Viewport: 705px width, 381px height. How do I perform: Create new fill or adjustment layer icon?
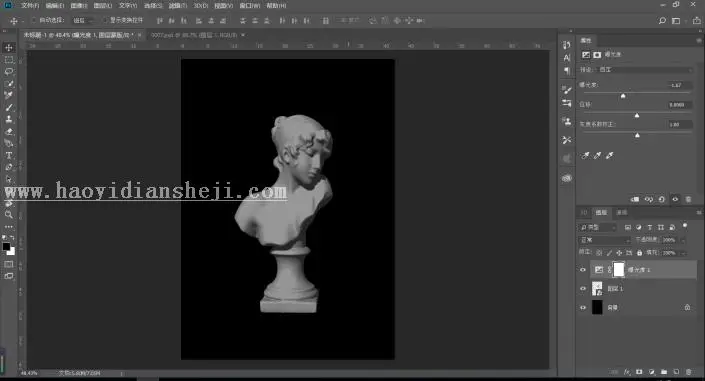coord(651,372)
